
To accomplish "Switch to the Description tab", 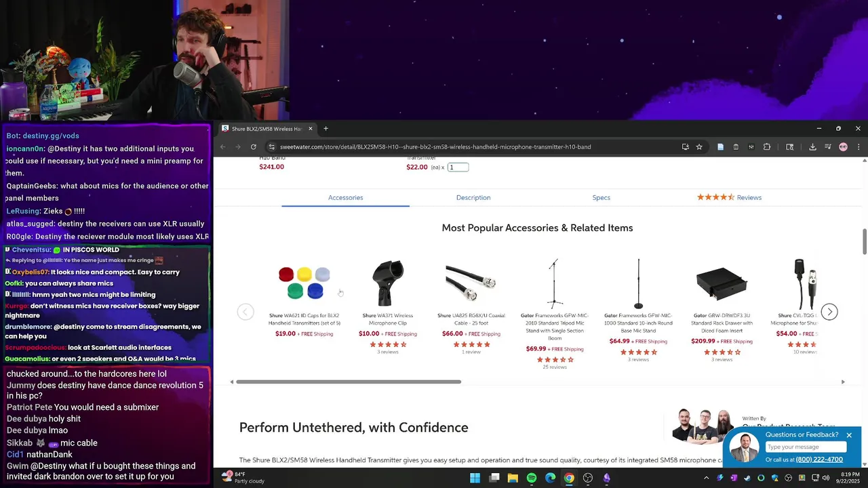I will (x=473, y=197).
